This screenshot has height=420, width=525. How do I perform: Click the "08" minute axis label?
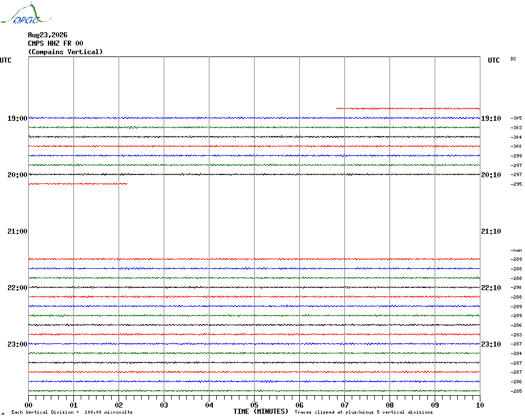click(x=390, y=405)
